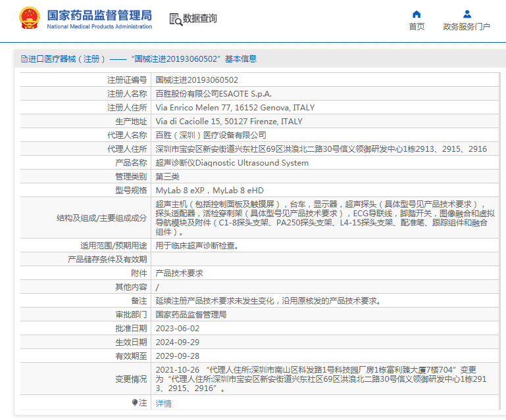Go to 首页 home page label
506x420 pixels.
417,27
